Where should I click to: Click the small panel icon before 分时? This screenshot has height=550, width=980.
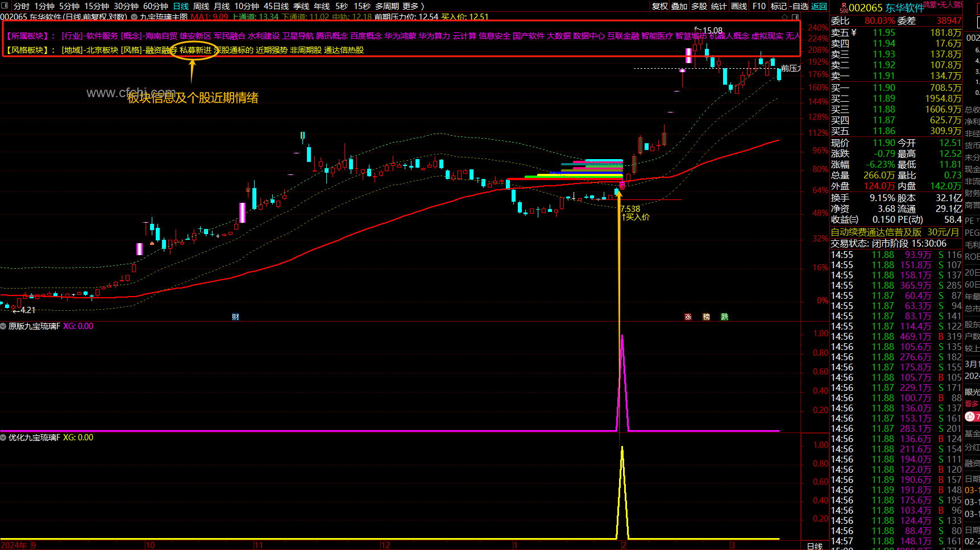[6, 6]
